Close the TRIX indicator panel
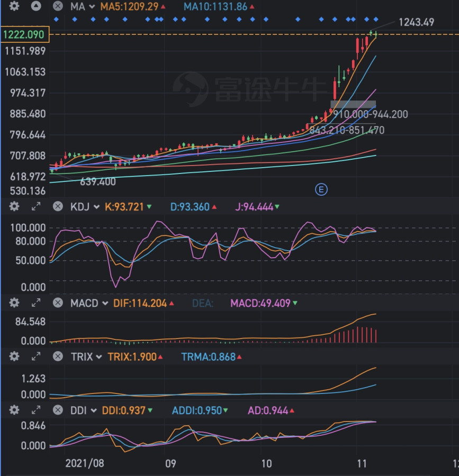459x476 pixels. pyautogui.click(x=58, y=356)
